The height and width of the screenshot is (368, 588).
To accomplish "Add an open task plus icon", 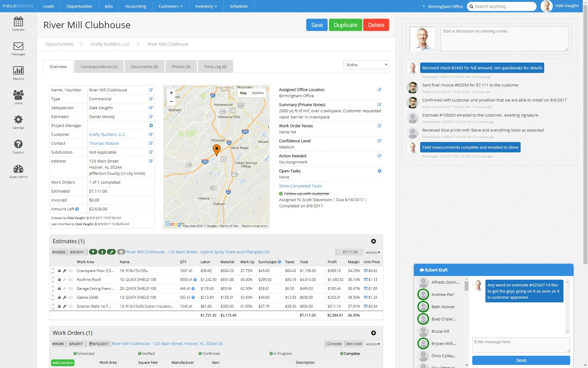I will tap(379, 171).
